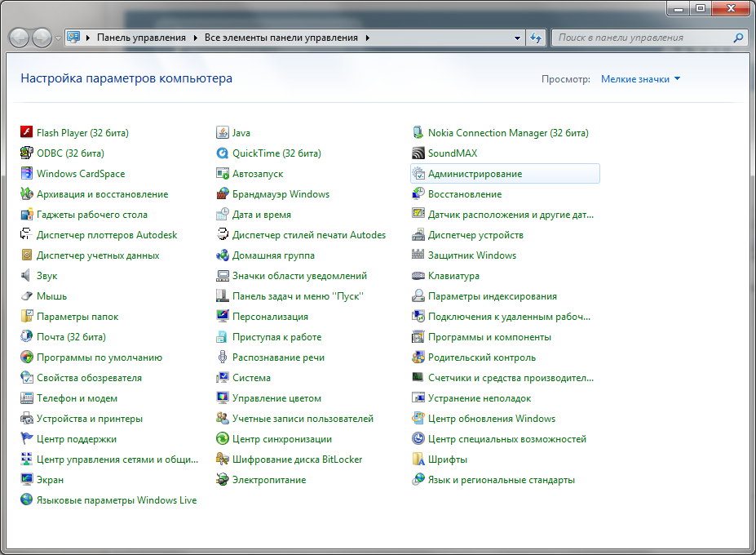Open Программы по умолчанию

99,357
